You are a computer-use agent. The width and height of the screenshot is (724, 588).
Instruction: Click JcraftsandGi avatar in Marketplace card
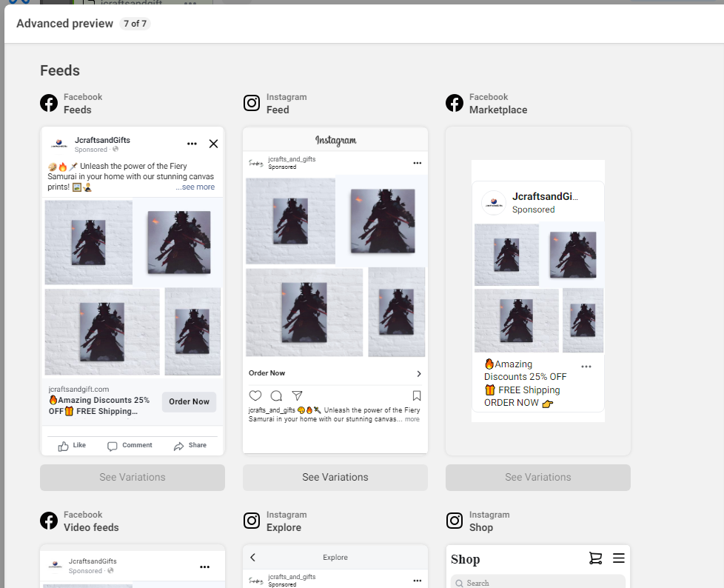pos(494,203)
